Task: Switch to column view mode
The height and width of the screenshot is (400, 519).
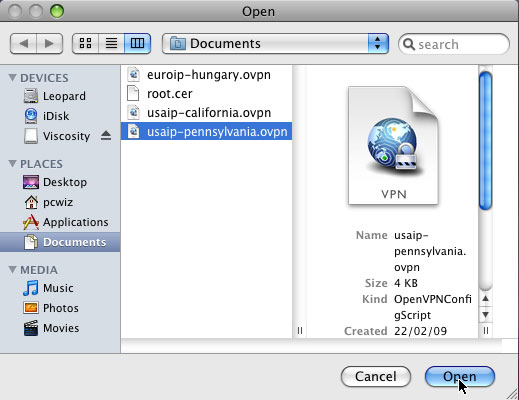Action: tap(137, 43)
